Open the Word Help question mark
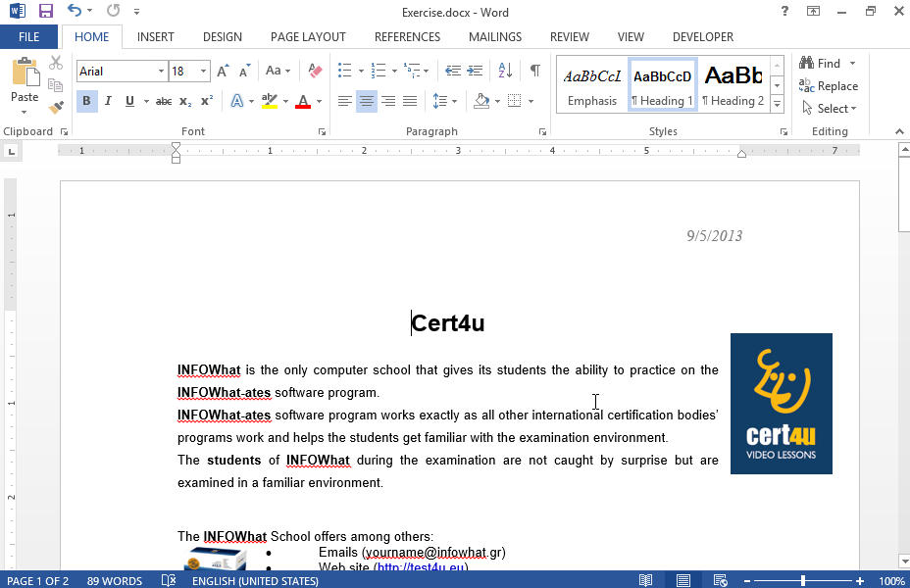The width and height of the screenshot is (910, 588). point(784,11)
